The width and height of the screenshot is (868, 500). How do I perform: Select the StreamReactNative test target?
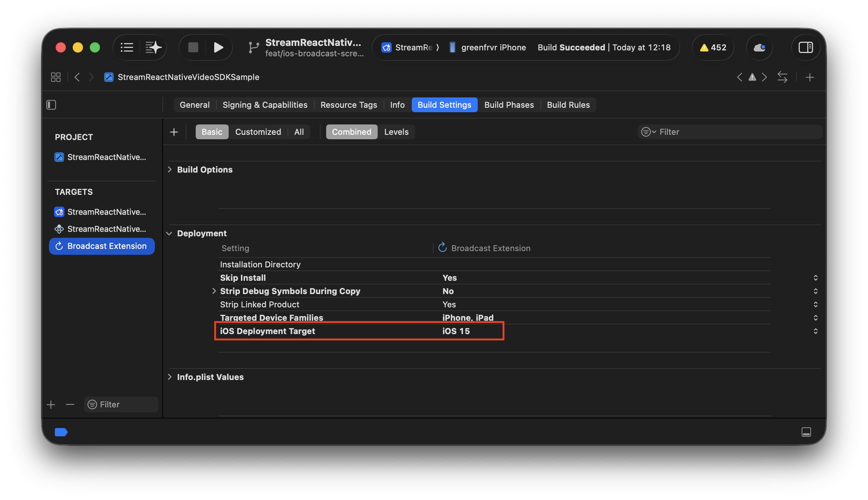(x=101, y=229)
